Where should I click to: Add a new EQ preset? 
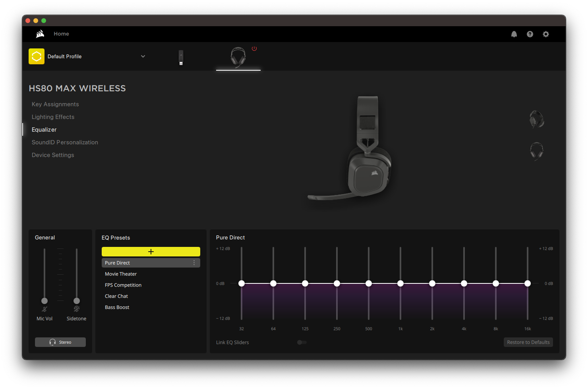point(151,252)
